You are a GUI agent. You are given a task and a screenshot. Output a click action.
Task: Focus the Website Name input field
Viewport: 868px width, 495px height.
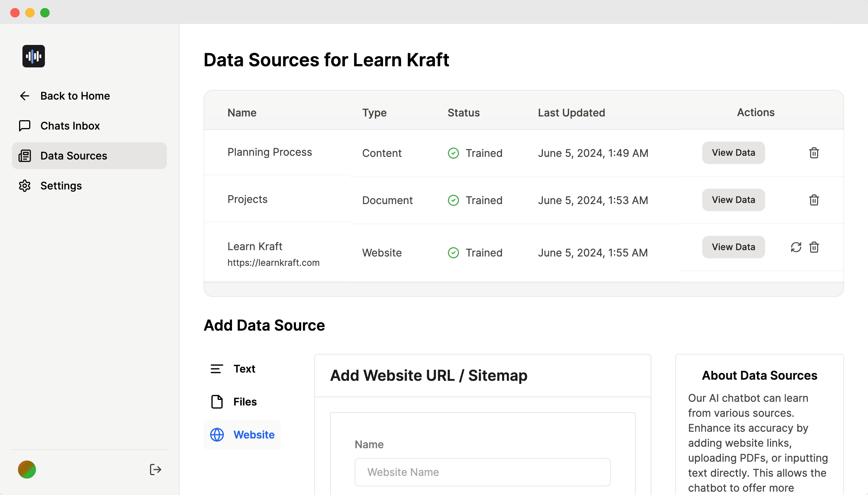[483, 472]
